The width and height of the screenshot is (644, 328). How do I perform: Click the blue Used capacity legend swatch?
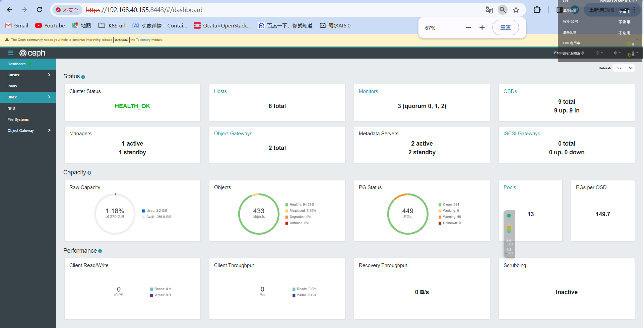click(x=143, y=211)
